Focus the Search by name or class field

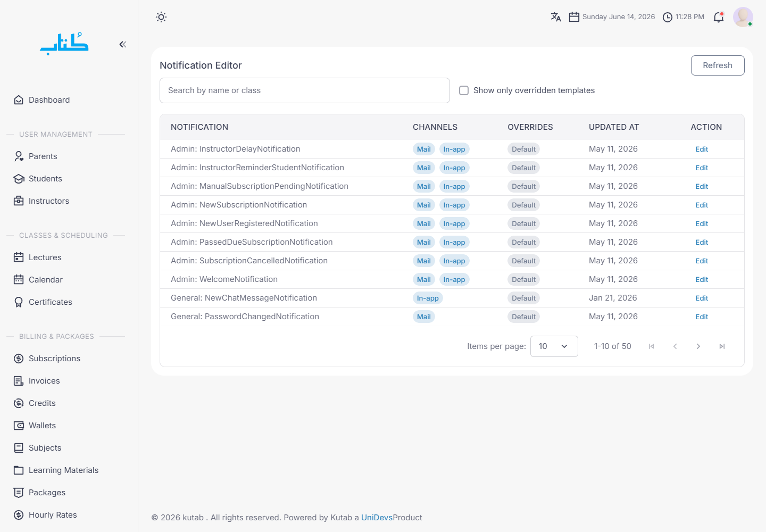click(305, 90)
